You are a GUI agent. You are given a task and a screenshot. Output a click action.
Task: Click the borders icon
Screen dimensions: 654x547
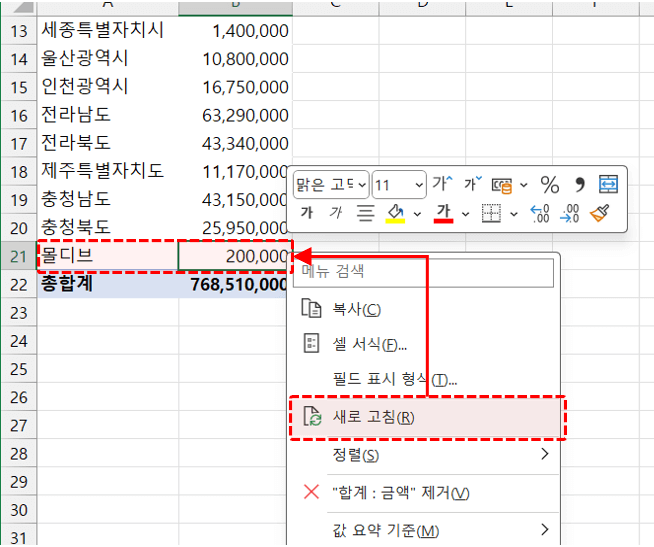491,213
